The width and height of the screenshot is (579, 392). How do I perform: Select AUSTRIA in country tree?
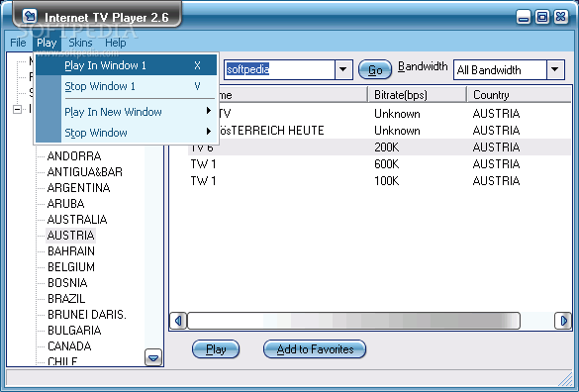click(x=70, y=236)
